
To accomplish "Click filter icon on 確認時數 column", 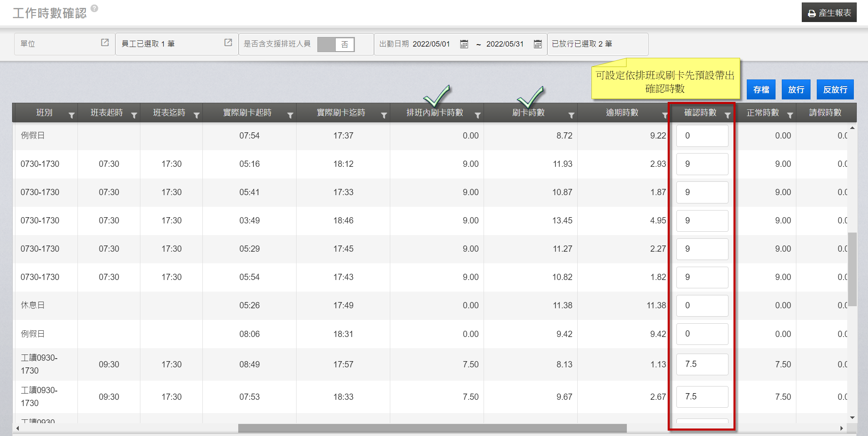I will 727,115.
